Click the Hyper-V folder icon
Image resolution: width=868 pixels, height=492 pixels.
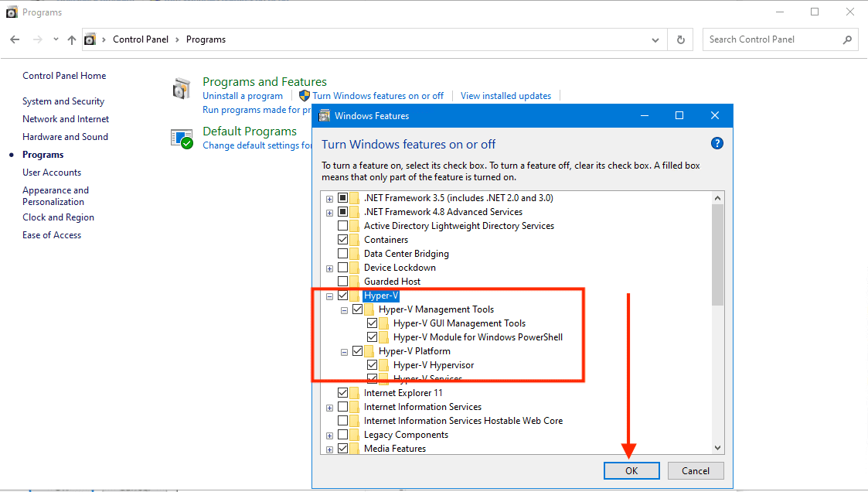(355, 296)
